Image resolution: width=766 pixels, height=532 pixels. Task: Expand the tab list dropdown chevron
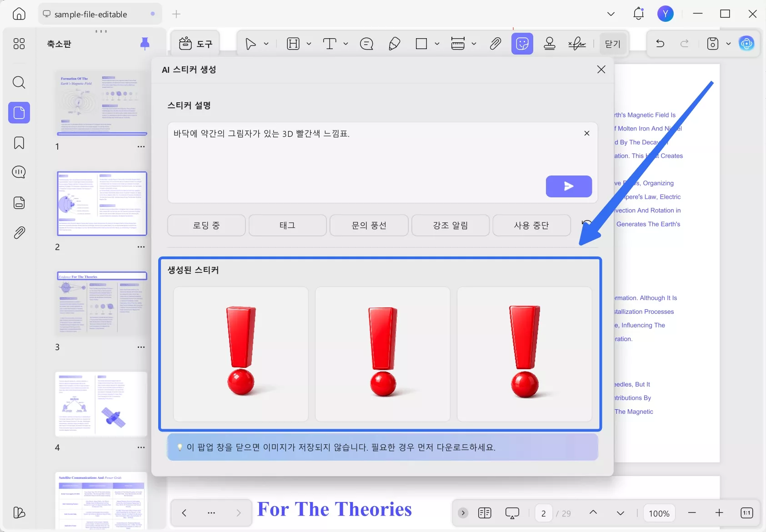[x=611, y=14]
